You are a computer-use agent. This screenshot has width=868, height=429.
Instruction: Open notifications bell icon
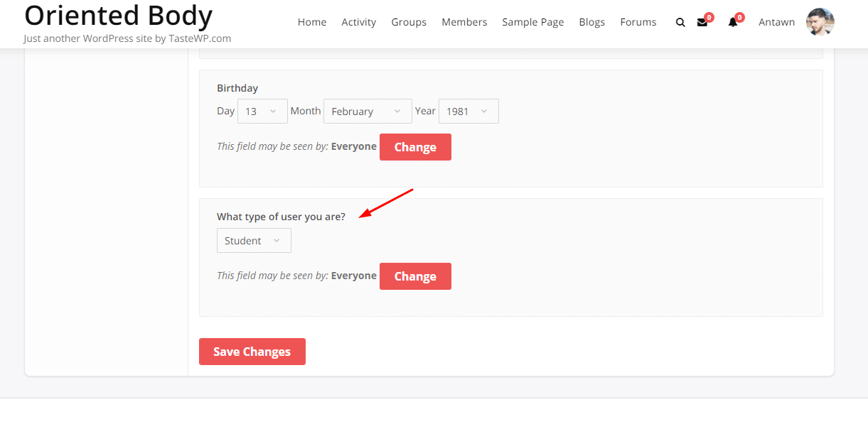[x=733, y=23]
